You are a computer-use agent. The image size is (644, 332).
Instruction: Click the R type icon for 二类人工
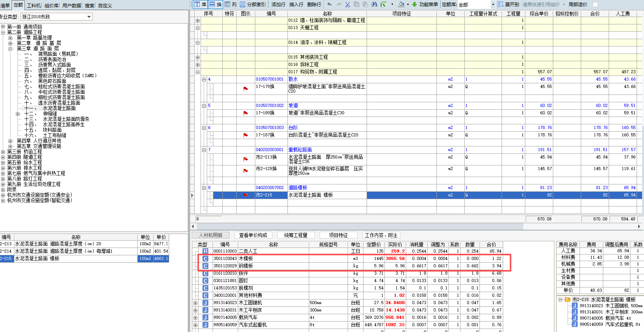point(205,251)
